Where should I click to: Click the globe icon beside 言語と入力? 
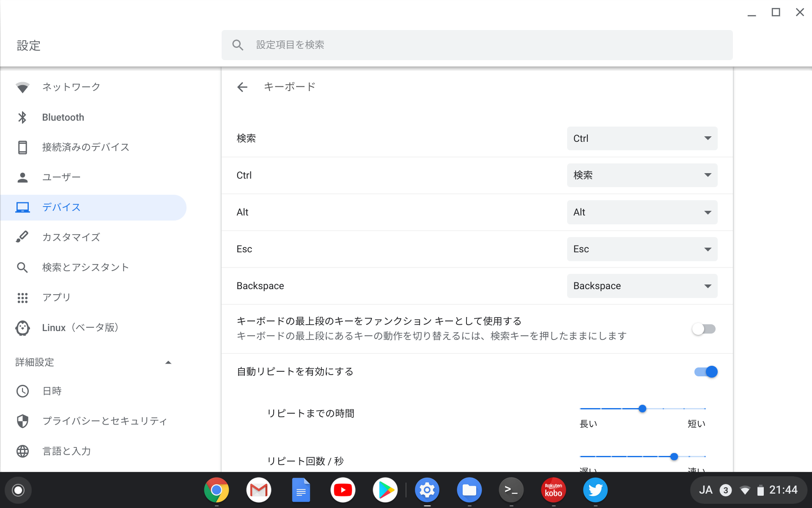pos(22,451)
